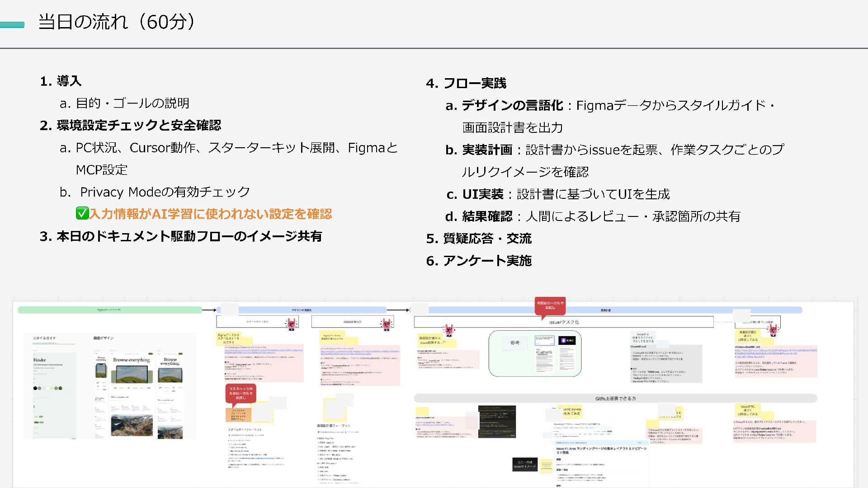Click the green Figmaモックアップ header bar
The height and width of the screenshot is (488, 868).
click(109, 310)
